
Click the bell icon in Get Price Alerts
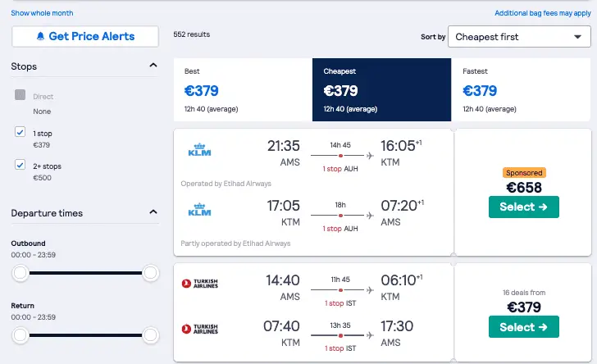[40, 36]
